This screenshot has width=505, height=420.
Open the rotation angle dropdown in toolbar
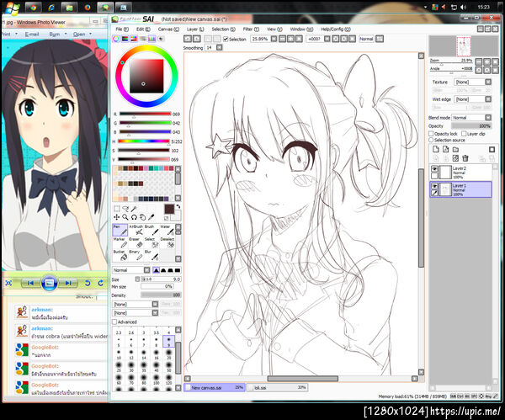pyautogui.click(x=327, y=39)
